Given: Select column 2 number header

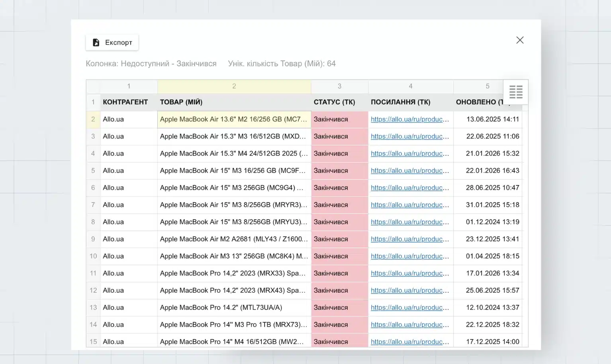Looking at the screenshot, I should [x=234, y=86].
